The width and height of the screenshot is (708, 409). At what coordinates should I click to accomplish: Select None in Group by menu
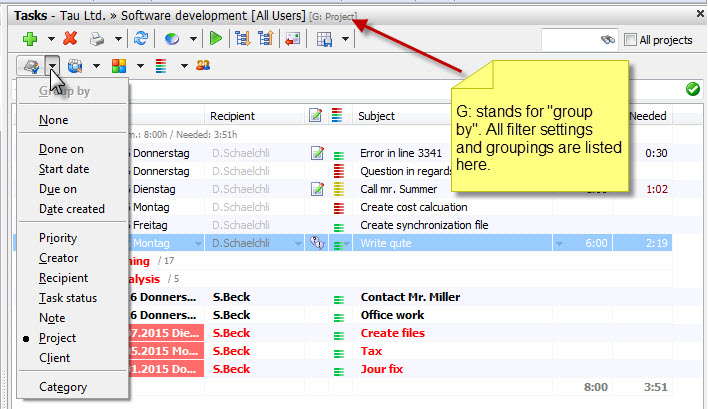point(54,119)
